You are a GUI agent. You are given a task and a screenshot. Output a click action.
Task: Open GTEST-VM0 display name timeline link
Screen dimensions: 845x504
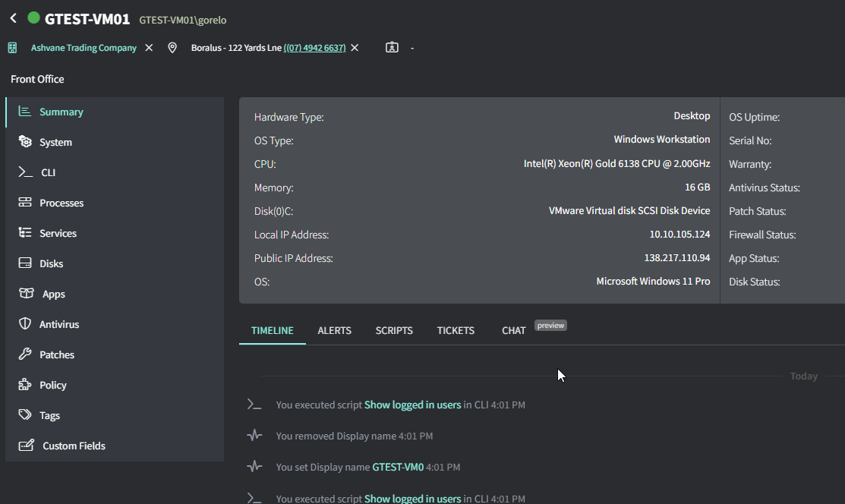click(397, 468)
